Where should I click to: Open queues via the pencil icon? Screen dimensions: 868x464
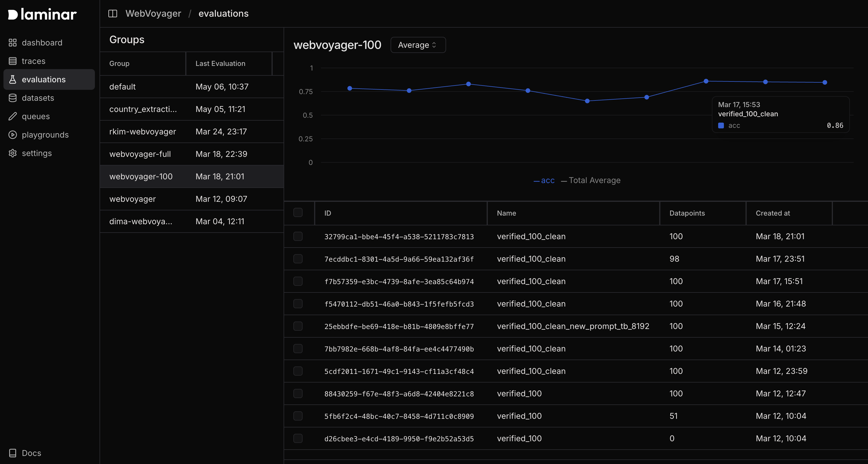(12, 116)
